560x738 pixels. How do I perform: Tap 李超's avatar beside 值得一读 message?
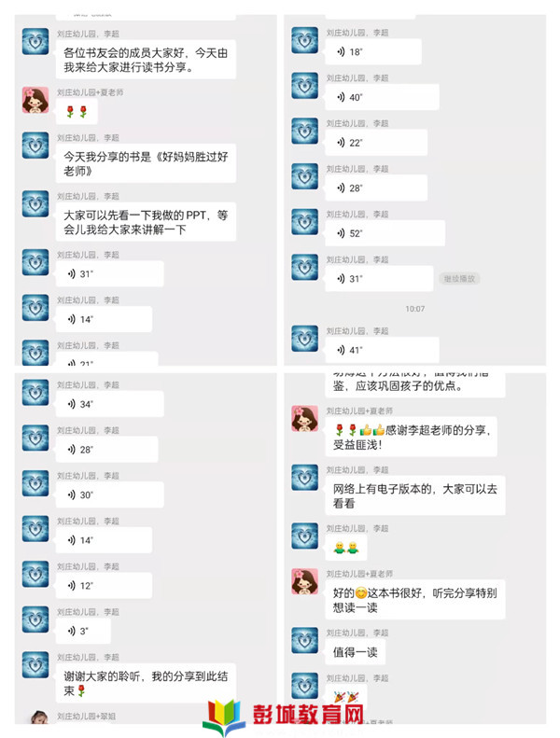(x=304, y=641)
